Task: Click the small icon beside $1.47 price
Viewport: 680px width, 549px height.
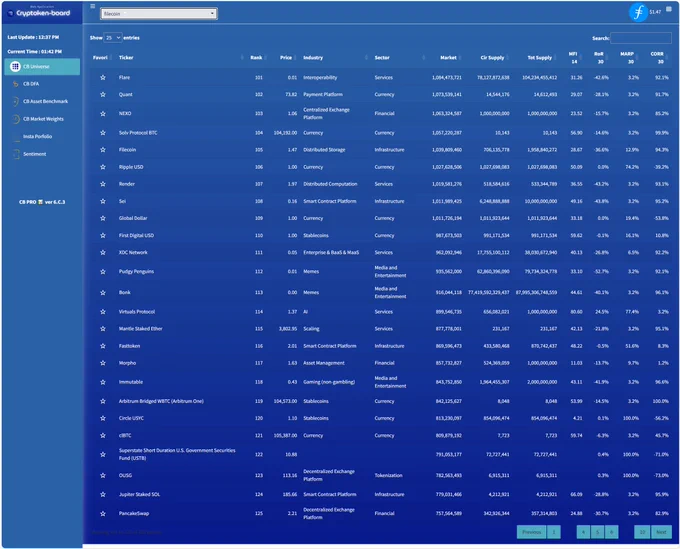Action: coord(668,9)
